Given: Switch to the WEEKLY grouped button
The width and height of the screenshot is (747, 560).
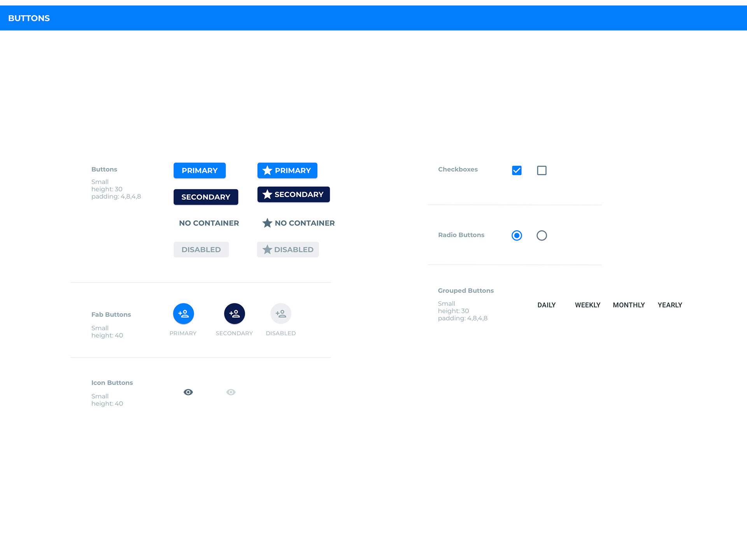Looking at the screenshot, I should tap(587, 305).
